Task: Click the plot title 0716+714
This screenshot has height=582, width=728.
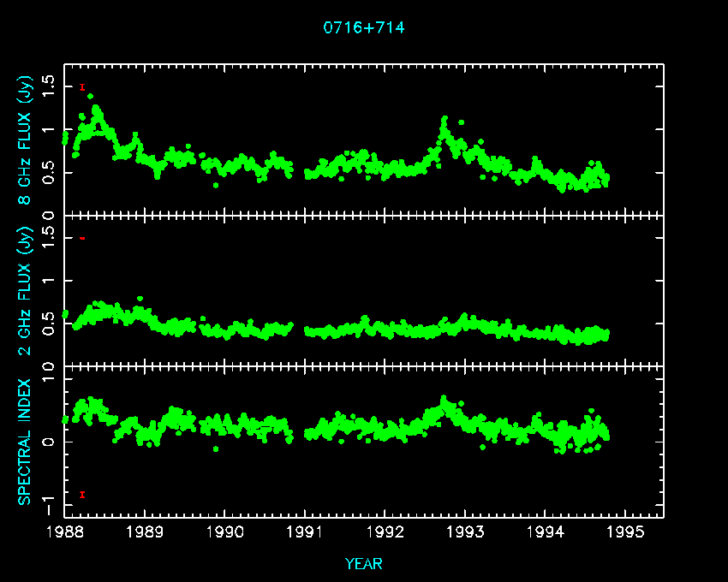Action: tap(363, 27)
